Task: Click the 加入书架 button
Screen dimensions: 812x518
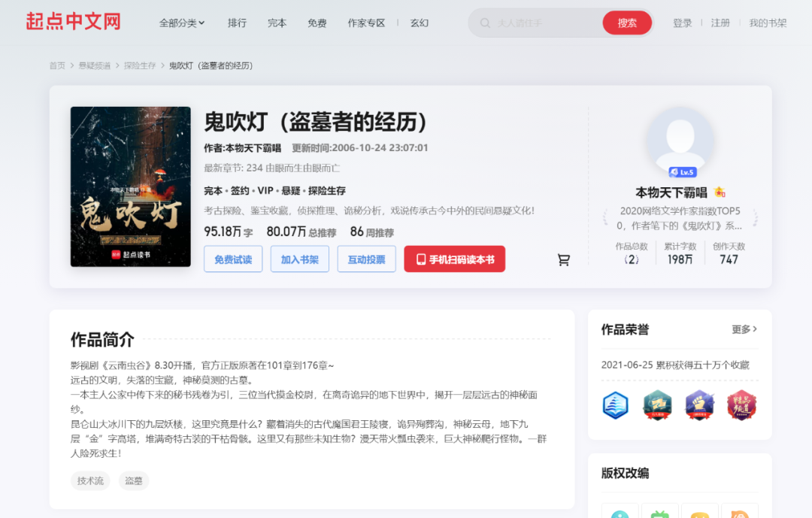Action: pyautogui.click(x=300, y=259)
